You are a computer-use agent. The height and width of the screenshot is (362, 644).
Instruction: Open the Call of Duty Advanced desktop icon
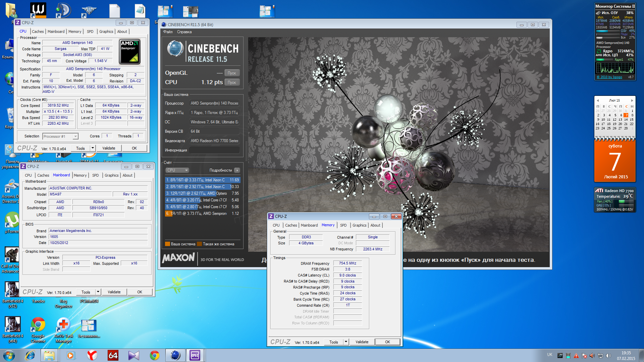pyautogui.click(x=11, y=260)
